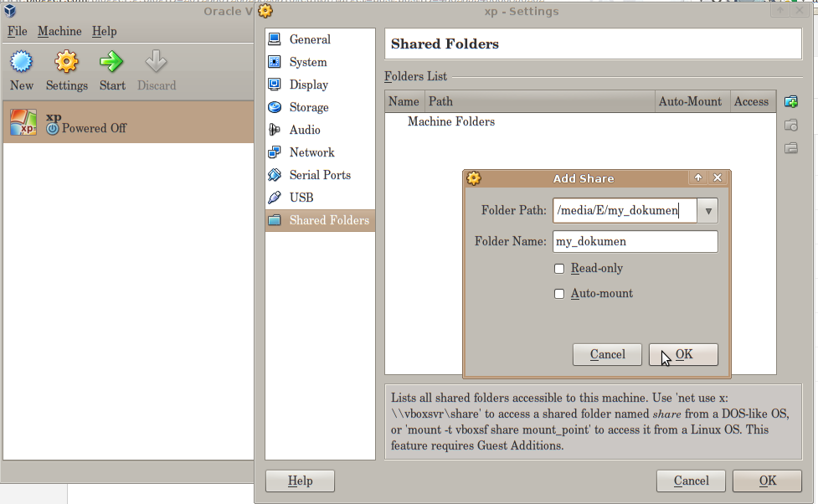
Task: Open the Help menu in VirtualBox
Action: [x=105, y=31]
